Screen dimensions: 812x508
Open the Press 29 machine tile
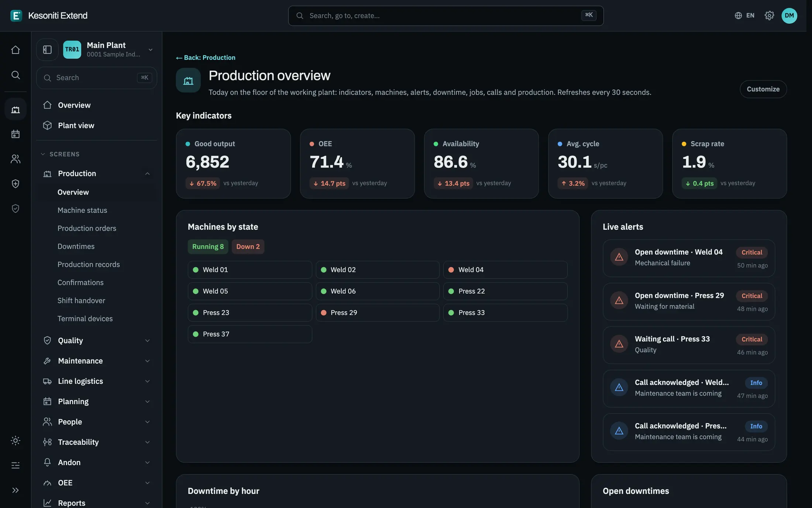pos(377,313)
